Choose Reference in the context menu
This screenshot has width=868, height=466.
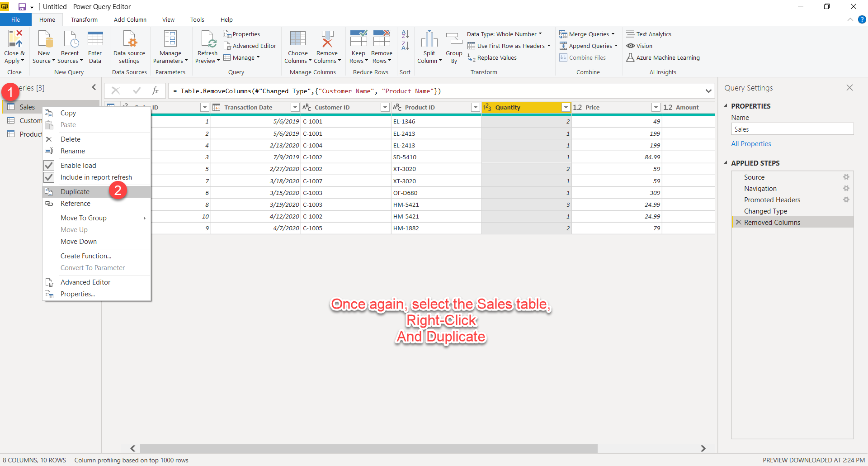(x=97, y=204)
